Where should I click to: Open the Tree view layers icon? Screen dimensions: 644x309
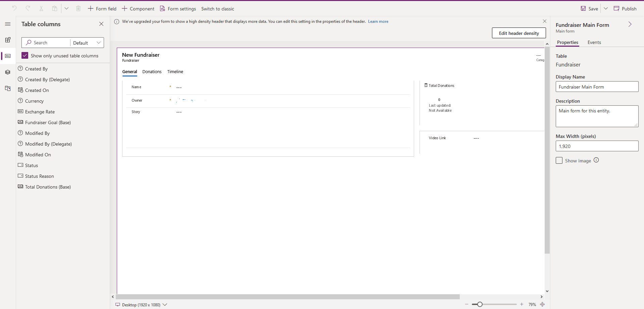pos(8,72)
